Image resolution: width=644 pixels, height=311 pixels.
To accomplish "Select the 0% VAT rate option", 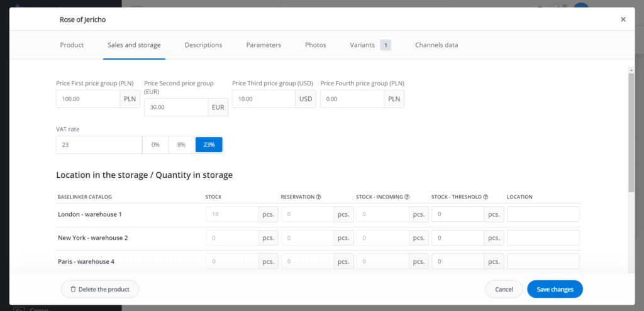I will tap(155, 145).
